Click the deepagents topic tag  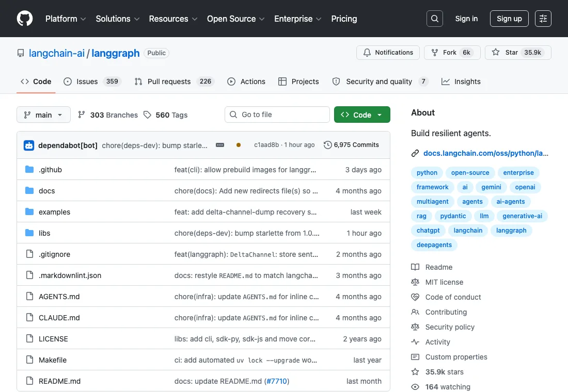coord(434,245)
